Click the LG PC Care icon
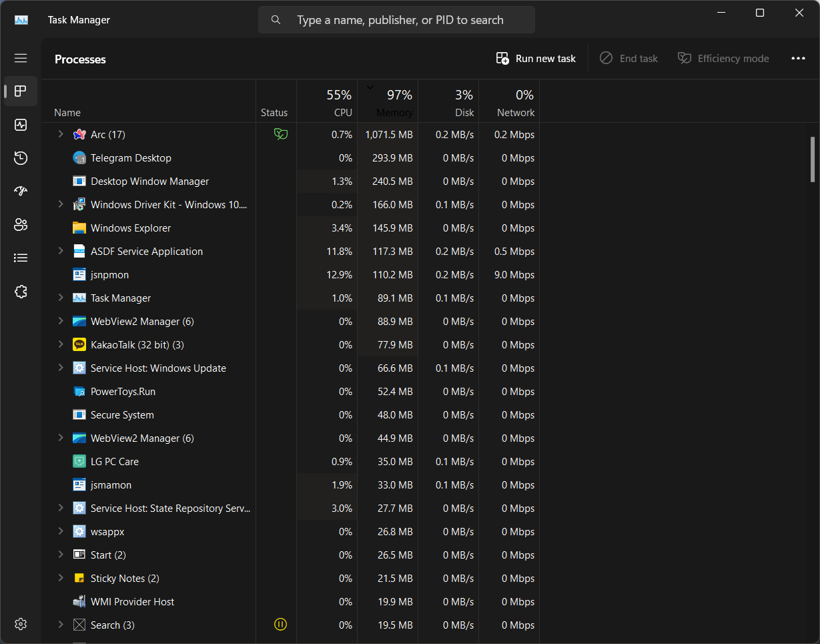Viewport: 820px width, 644px height. [79, 461]
